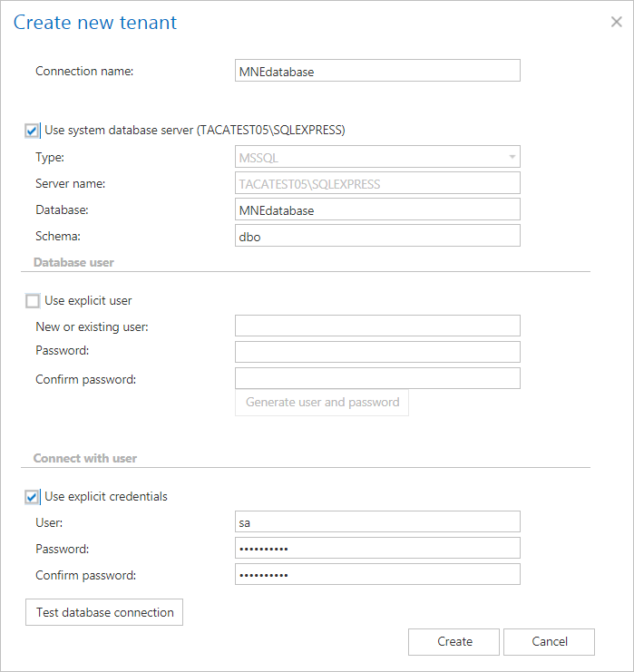634x672 pixels.
Task: Focus the New or existing user field
Action: [x=376, y=326]
